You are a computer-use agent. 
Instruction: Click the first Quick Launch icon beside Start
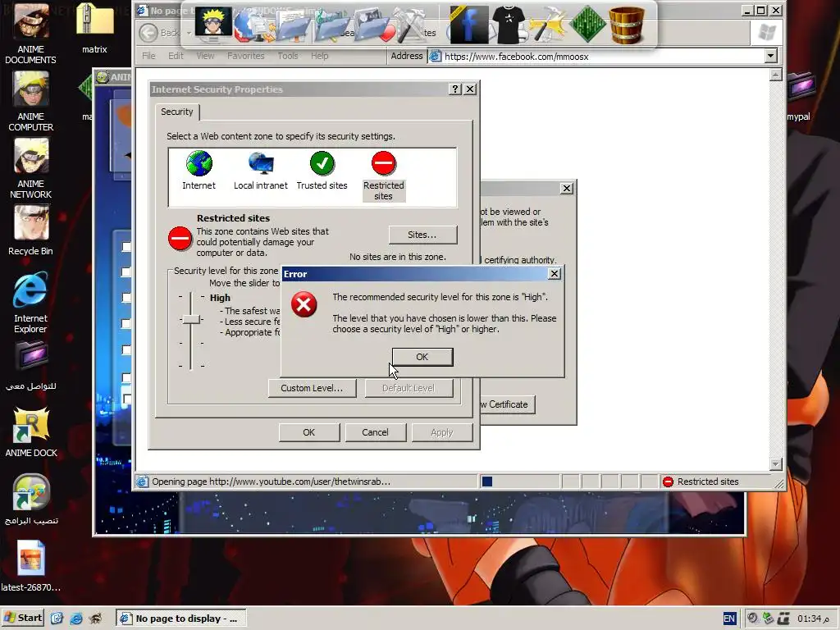(57, 619)
